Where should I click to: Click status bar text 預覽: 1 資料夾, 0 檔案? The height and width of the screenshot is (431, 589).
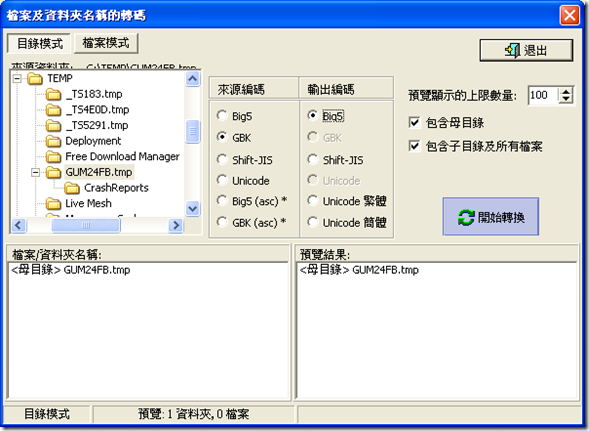pos(193,414)
